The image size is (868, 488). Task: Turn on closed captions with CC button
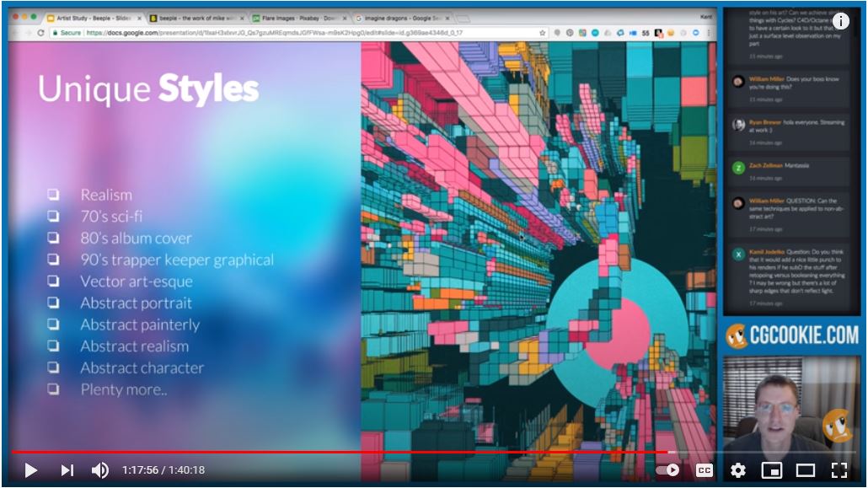coord(705,470)
